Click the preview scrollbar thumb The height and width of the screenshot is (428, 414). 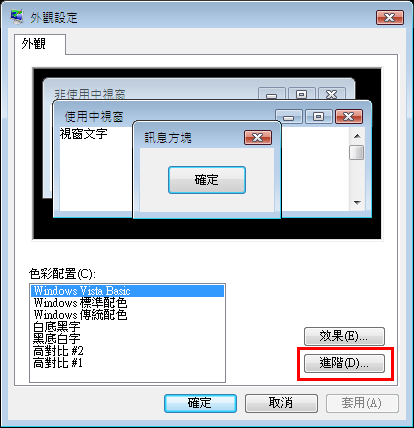pos(357,153)
